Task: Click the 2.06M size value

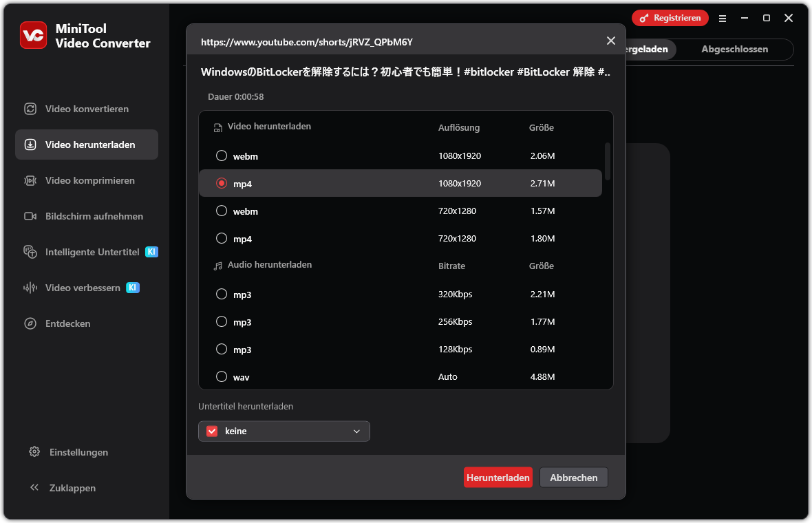Action: [x=542, y=156]
